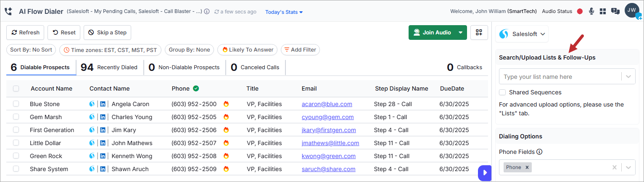Select the Gem Marsh row checkbox
This screenshot has width=644, height=182.
(x=16, y=117)
